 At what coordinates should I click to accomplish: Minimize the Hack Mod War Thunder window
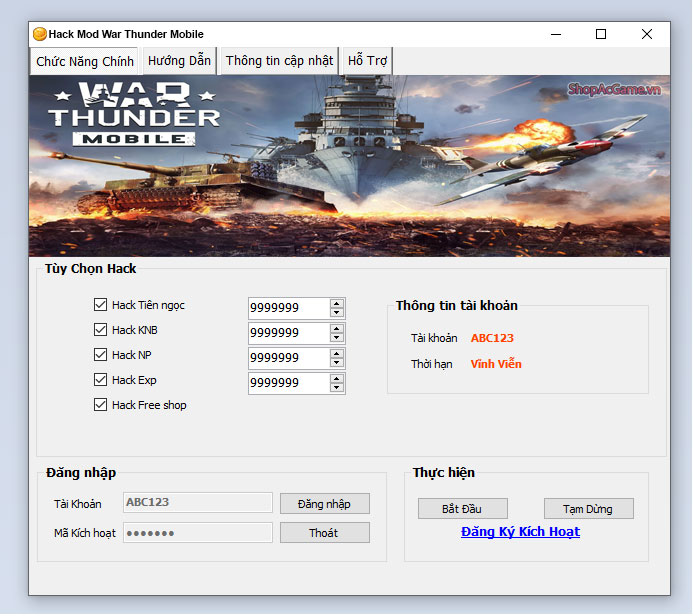click(556, 34)
